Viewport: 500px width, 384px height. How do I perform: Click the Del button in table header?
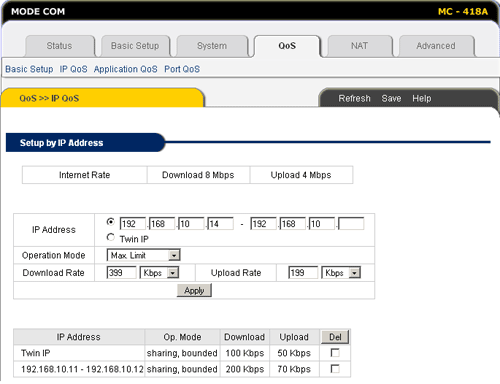click(x=335, y=337)
